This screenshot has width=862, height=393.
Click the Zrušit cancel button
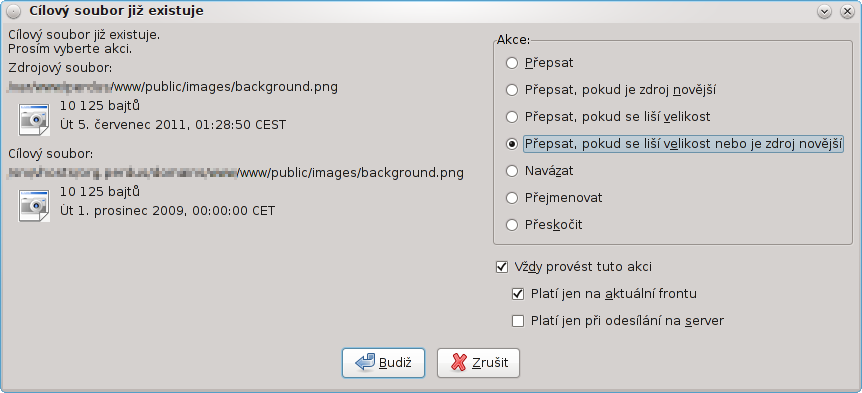coord(478,363)
